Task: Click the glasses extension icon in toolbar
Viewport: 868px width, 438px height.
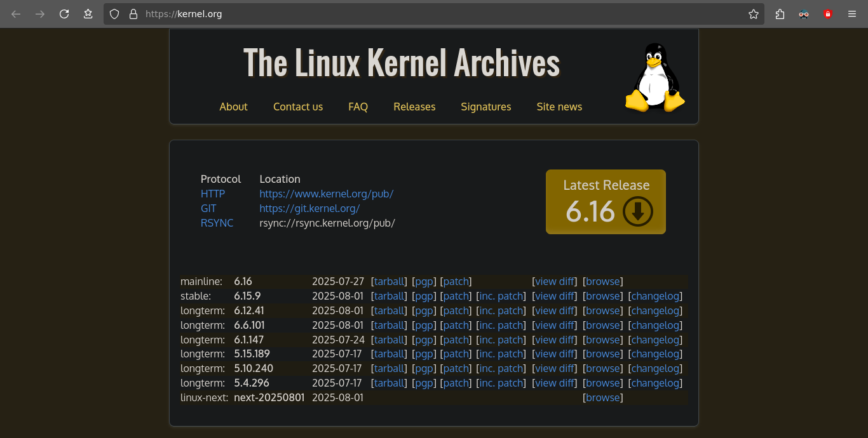Action: point(804,14)
